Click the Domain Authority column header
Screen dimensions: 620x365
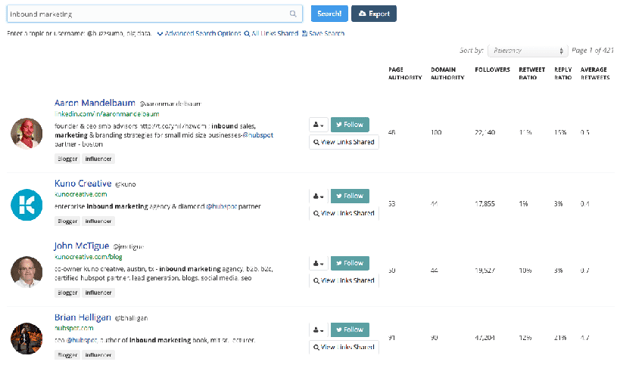[x=447, y=74]
